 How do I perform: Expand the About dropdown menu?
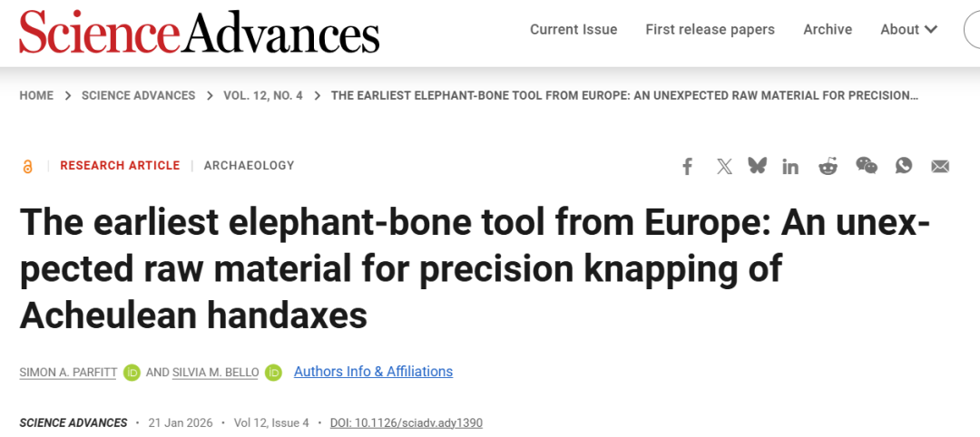coord(908,29)
